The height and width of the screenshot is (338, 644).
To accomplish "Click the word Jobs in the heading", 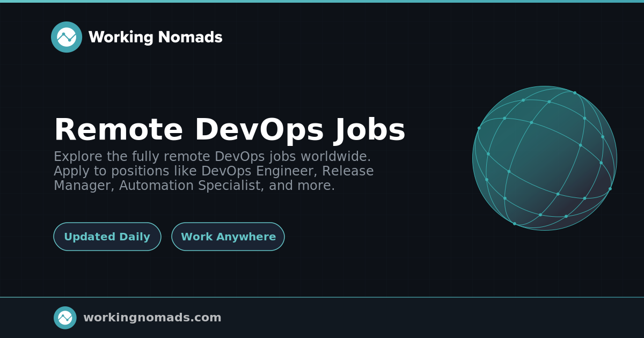I will (x=370, y=130).
